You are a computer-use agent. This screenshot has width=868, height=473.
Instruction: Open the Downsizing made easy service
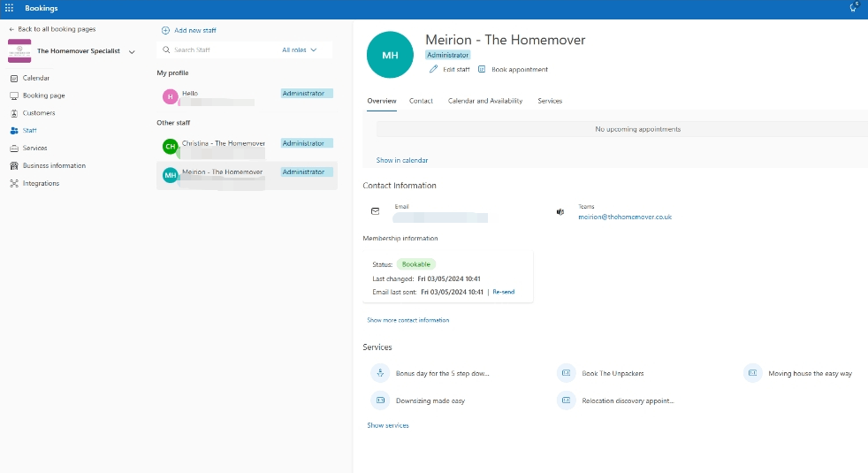[x=430, y=401]
